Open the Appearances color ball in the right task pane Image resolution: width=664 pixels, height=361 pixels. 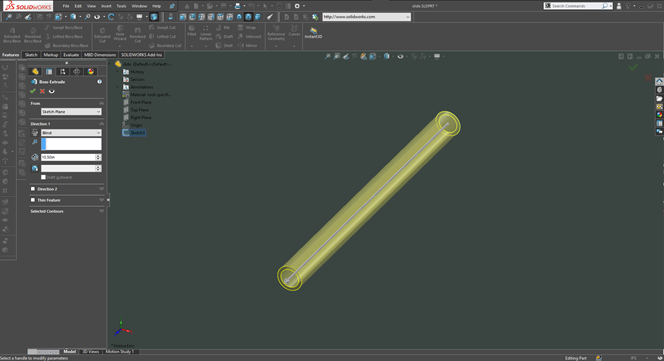(659, 115)
